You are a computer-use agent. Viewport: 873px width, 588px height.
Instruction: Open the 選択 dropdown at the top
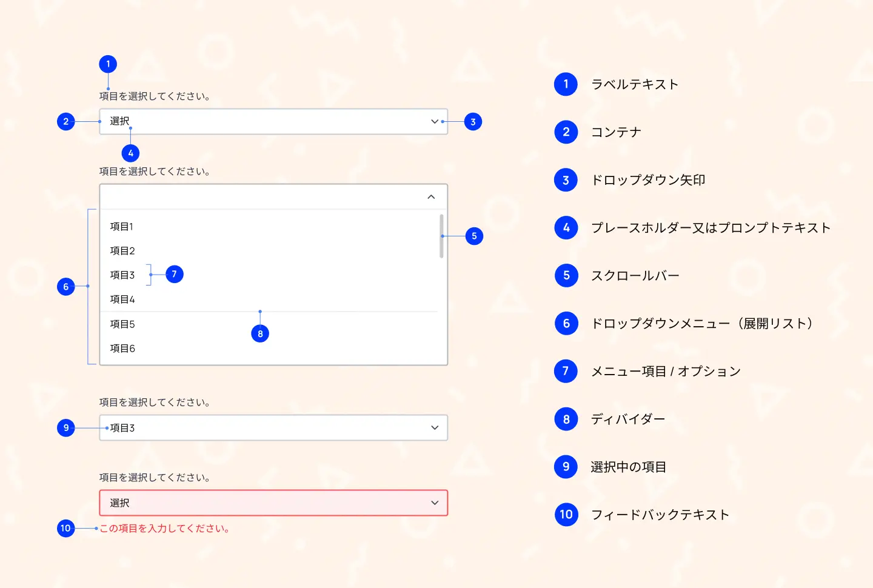click(273, 121)
